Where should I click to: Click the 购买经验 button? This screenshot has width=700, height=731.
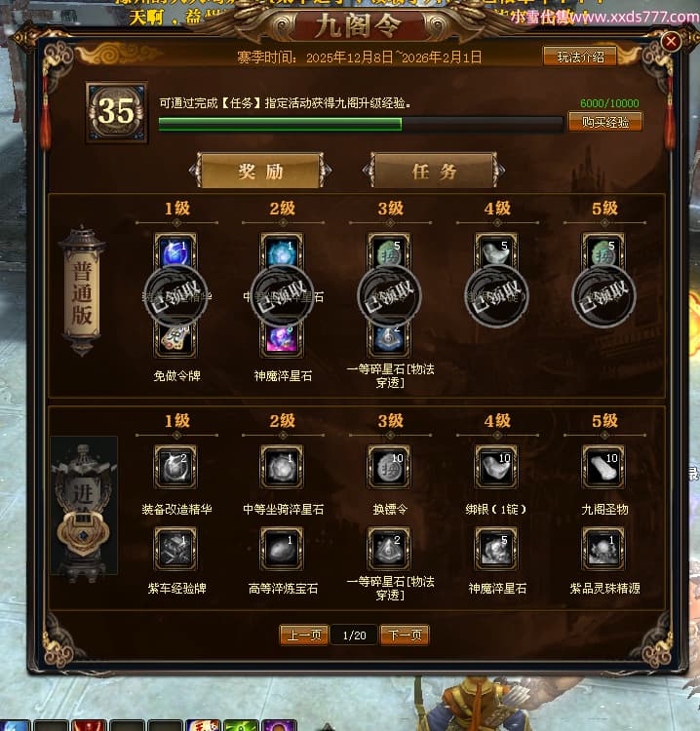tap(605, 122)
